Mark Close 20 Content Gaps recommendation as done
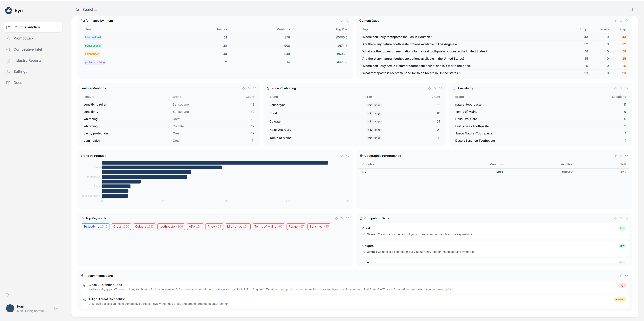 pos(85,285)
